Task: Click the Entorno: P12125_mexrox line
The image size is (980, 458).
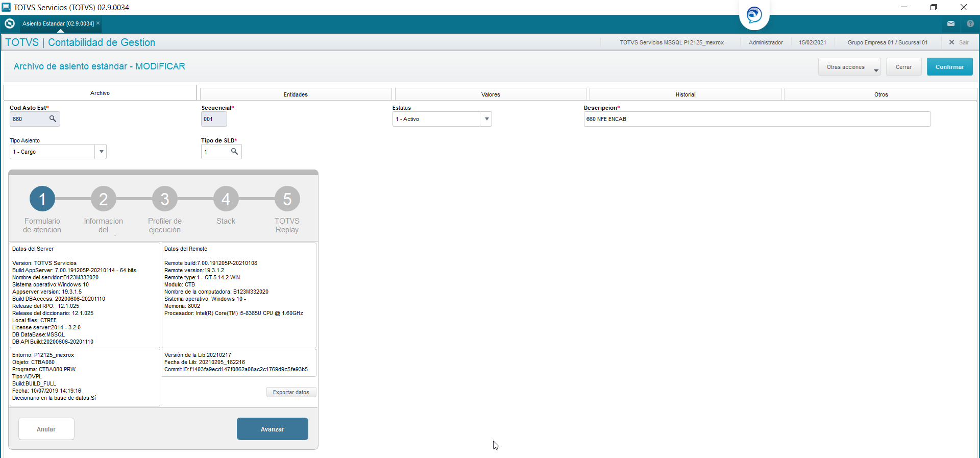Action: 43,355
